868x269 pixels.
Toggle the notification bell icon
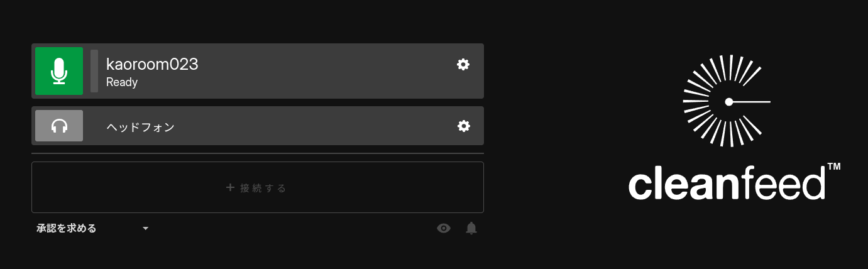tap(471, 228)
